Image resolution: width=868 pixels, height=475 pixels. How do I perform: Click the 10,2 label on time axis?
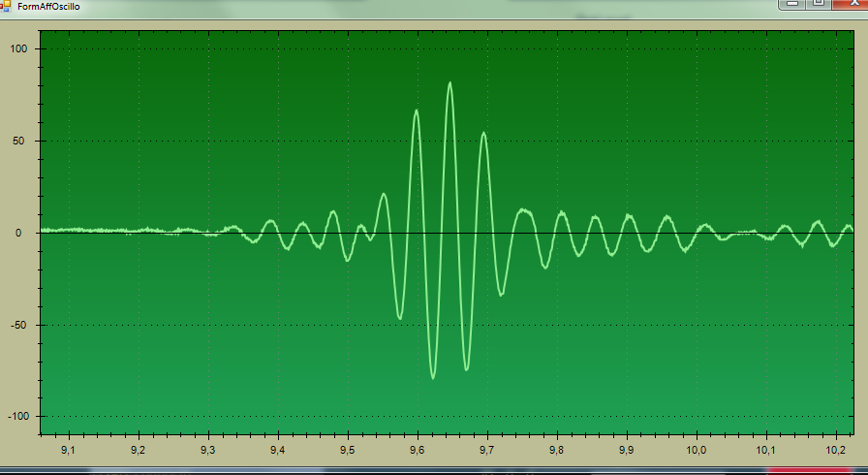pos(835,451)
